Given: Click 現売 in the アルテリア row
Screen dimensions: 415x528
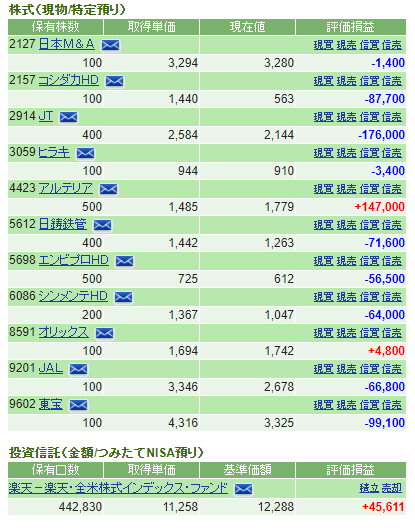Looking at the screenshot, I should click(347, 189).
